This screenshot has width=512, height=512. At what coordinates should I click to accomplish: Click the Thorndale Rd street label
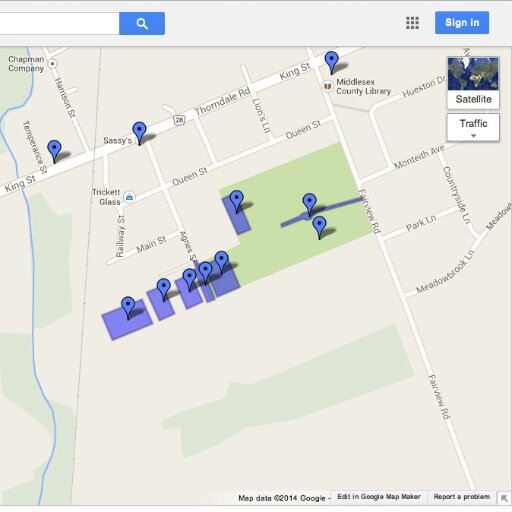click(x=222, y=101)
